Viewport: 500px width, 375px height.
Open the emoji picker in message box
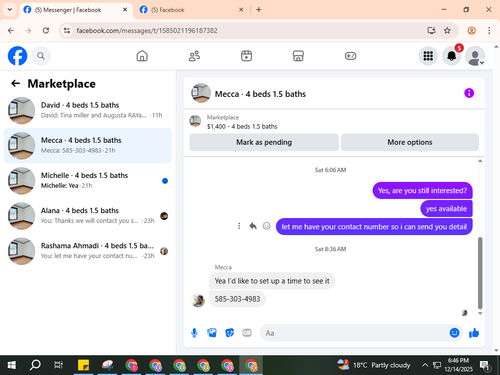[454, 333]
